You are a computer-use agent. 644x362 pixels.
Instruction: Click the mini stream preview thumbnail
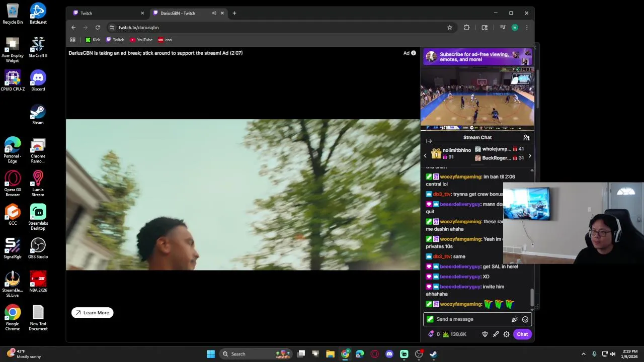(477, 99)
